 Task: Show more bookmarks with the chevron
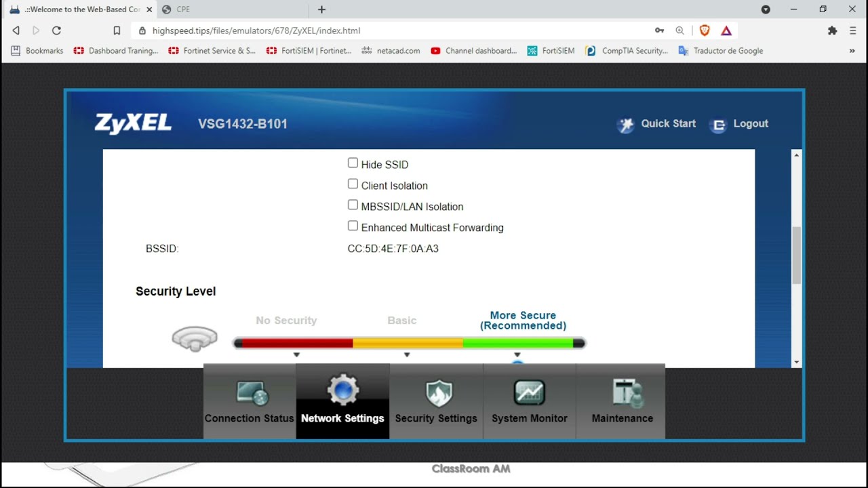[x=852, y=51]
